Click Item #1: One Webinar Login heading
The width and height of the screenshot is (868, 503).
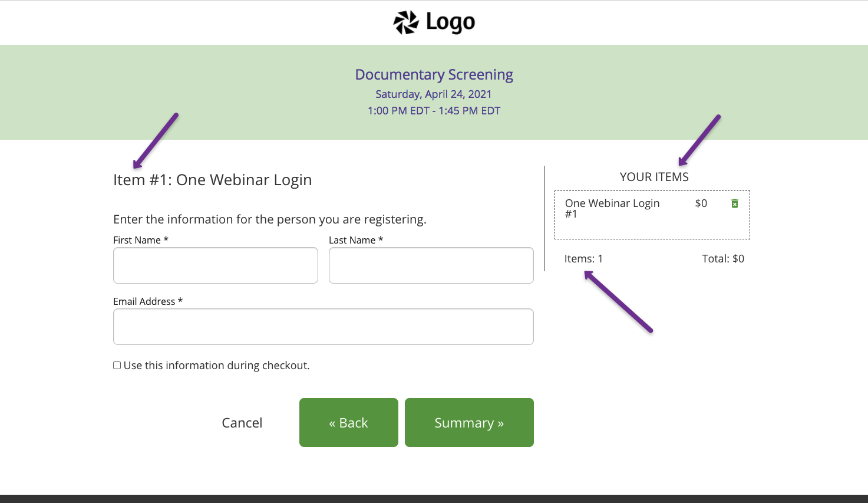[x=213, y=180]
